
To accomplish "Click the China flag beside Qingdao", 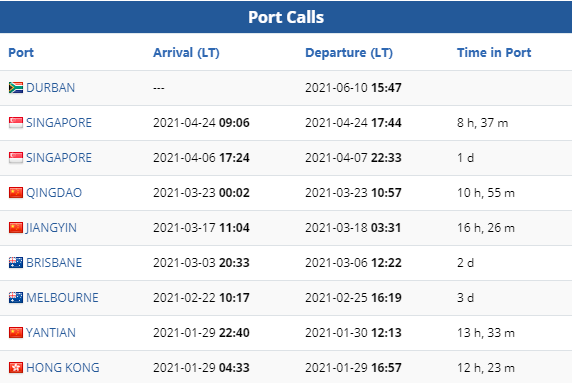I will (16, 193).
